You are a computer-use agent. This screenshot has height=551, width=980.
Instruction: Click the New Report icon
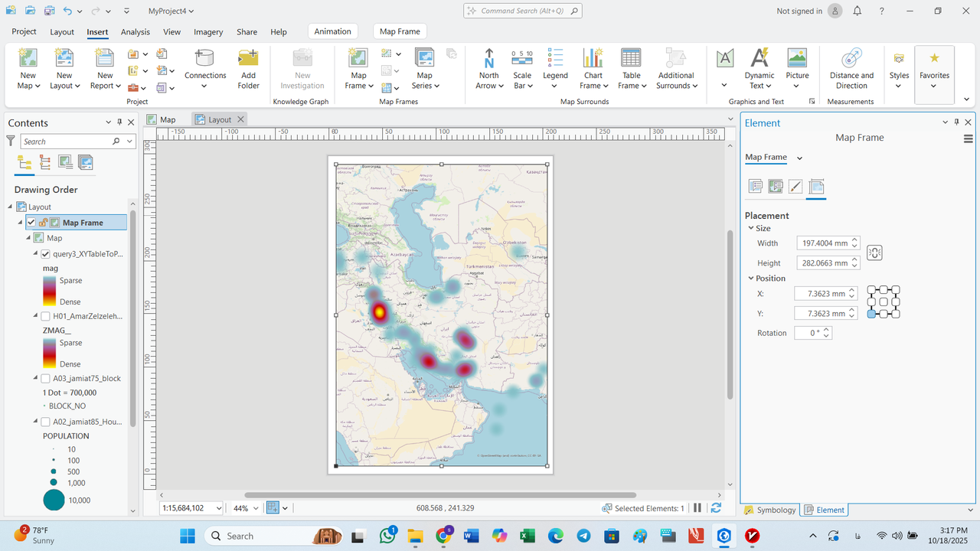(104, 58)
